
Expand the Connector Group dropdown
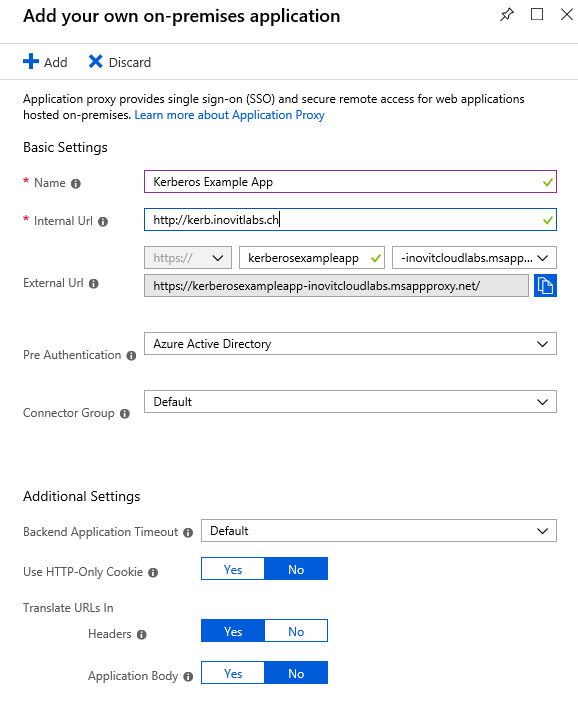(350, 402)
